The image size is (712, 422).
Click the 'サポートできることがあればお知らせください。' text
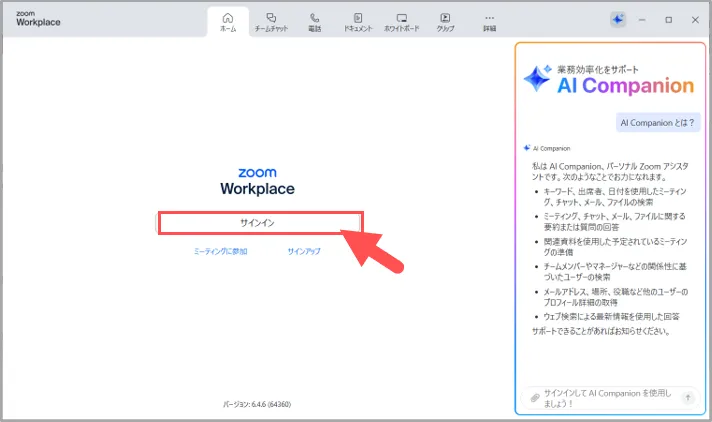(601, 331)
